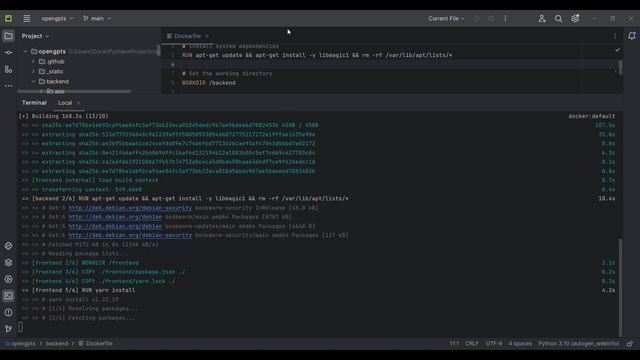Click the Search Everywhere magnifier
This screenshot has height=360, width=640.
coord(558,18)
